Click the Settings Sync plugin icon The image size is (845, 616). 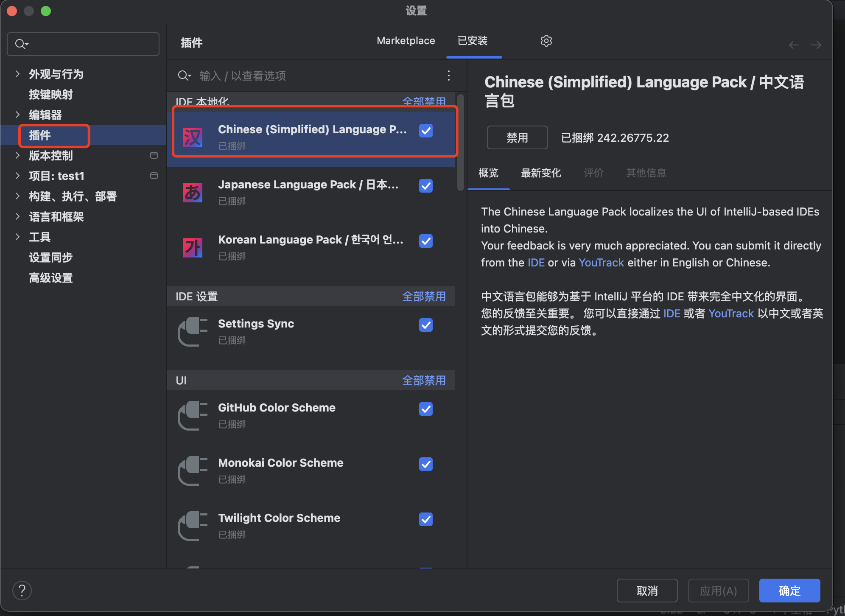[192, 331]
